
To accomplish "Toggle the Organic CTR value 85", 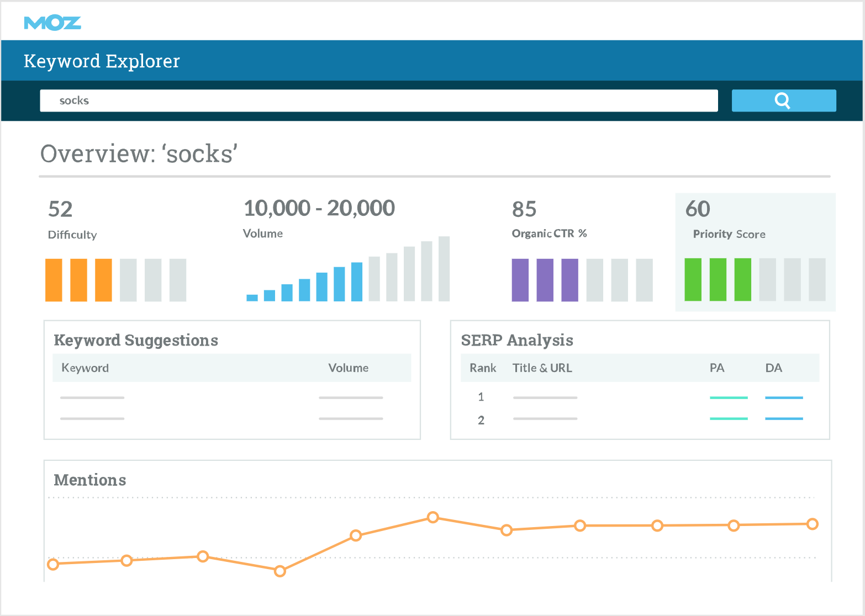I will tap(524, 210).
